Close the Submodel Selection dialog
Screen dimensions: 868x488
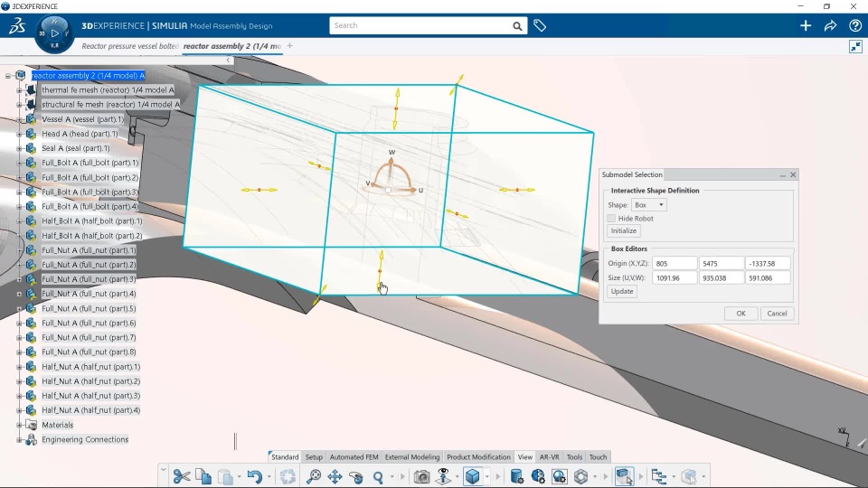793,174
